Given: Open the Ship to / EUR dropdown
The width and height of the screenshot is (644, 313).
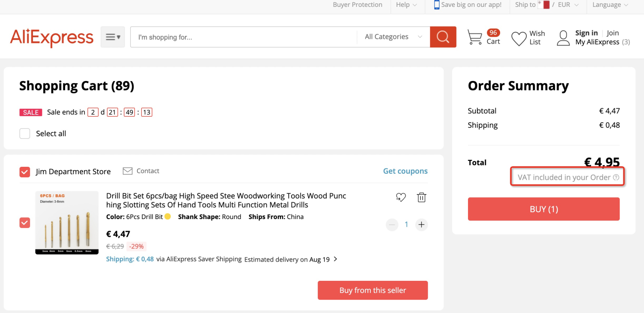Looking at the screenshot, I should point(547,5).
